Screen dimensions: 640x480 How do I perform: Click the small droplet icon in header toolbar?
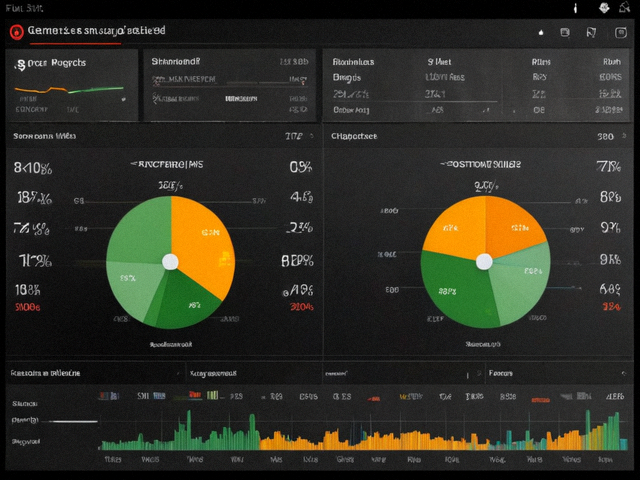coord(541,33)
